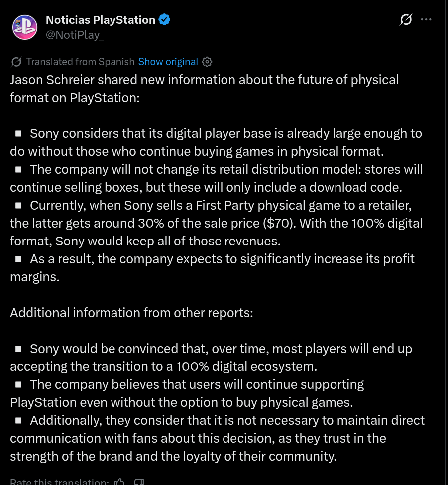Click the bullet about 100% digital ecosystem
The height and width of the screenshot is (485, 448).
211,358
